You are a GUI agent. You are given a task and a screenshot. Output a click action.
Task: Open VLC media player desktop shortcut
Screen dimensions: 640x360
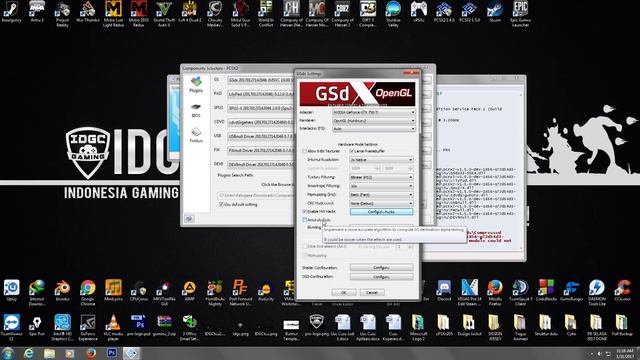pyautogui.click(x=113, y=327)
